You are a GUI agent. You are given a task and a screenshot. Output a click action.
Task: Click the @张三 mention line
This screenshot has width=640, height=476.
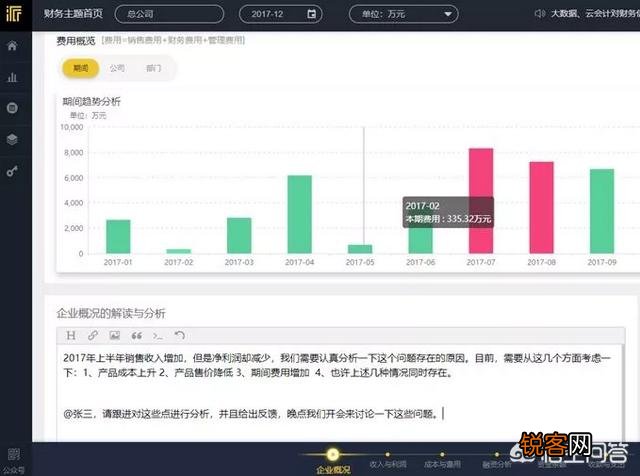tap(251, 414)
